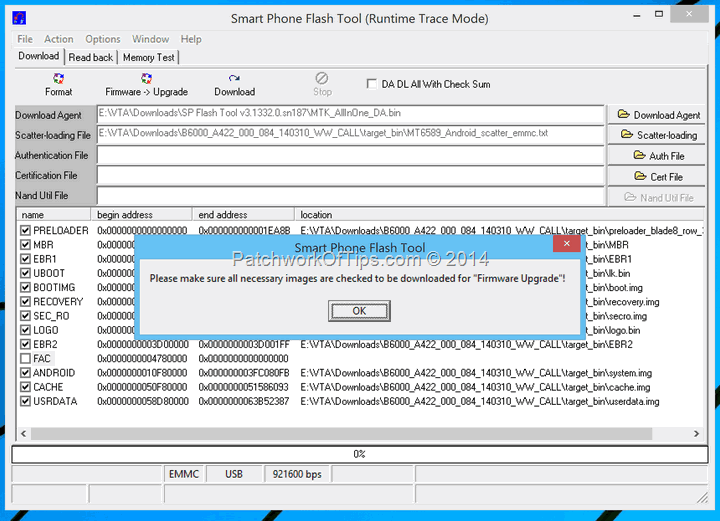Click end address 0x000000000001EA8B of PRELOADER
This screenshot has width=720, height=521.
pos(244,230)
